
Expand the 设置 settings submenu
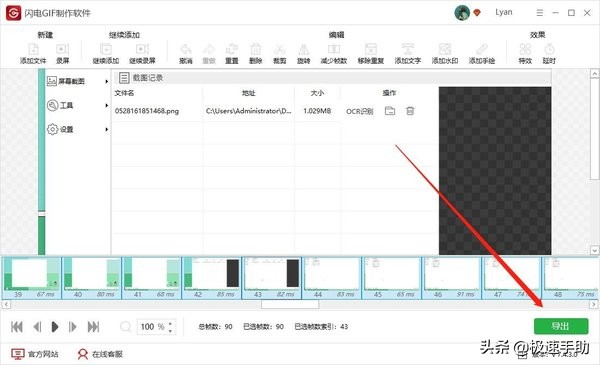[107, 129]
